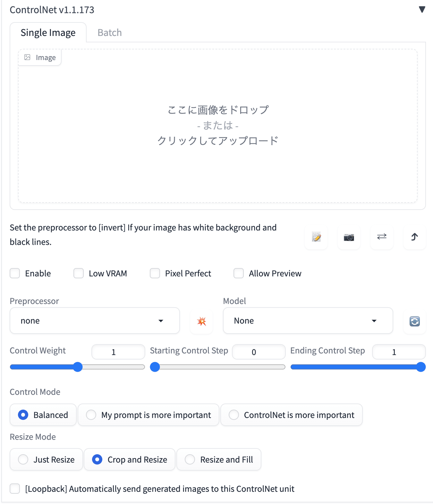Adjust the Ending Control Step slider

pos(358,367)
